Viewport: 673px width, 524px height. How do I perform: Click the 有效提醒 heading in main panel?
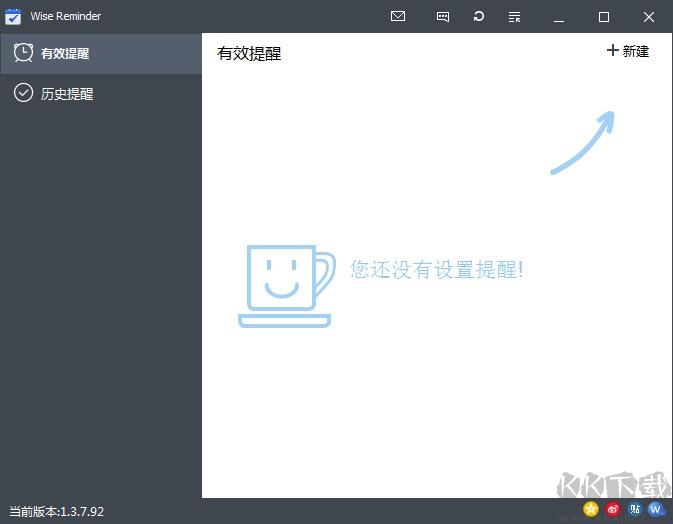click(x=249, y=54)
